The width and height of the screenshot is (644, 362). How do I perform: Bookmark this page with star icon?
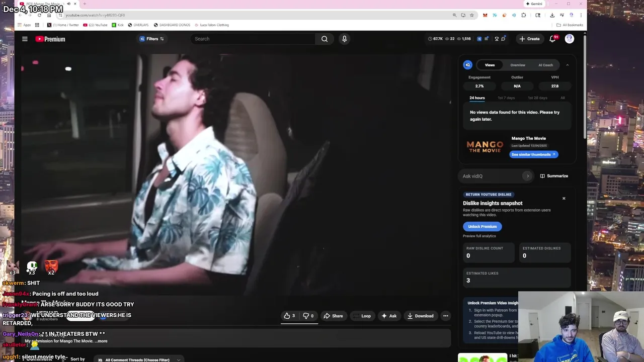(471, 15)
